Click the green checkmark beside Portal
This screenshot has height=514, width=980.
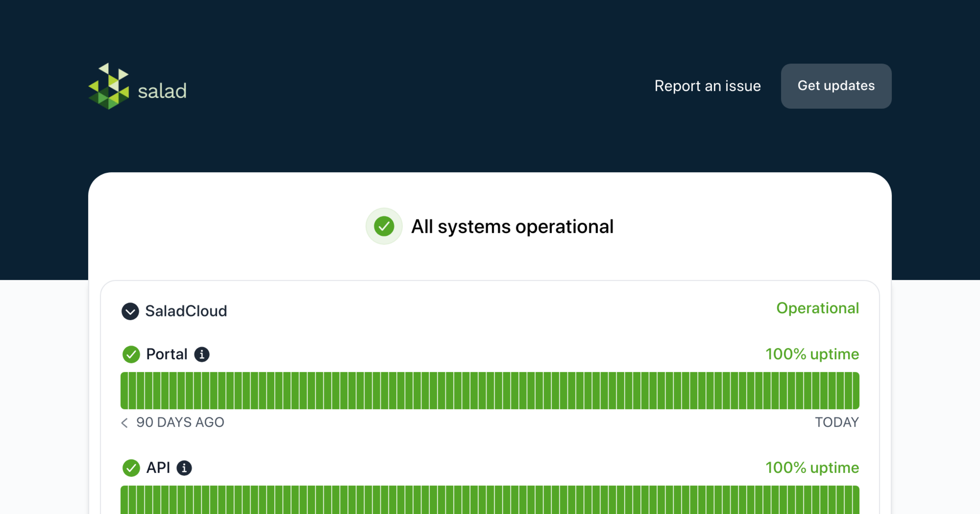coord(131,354)
